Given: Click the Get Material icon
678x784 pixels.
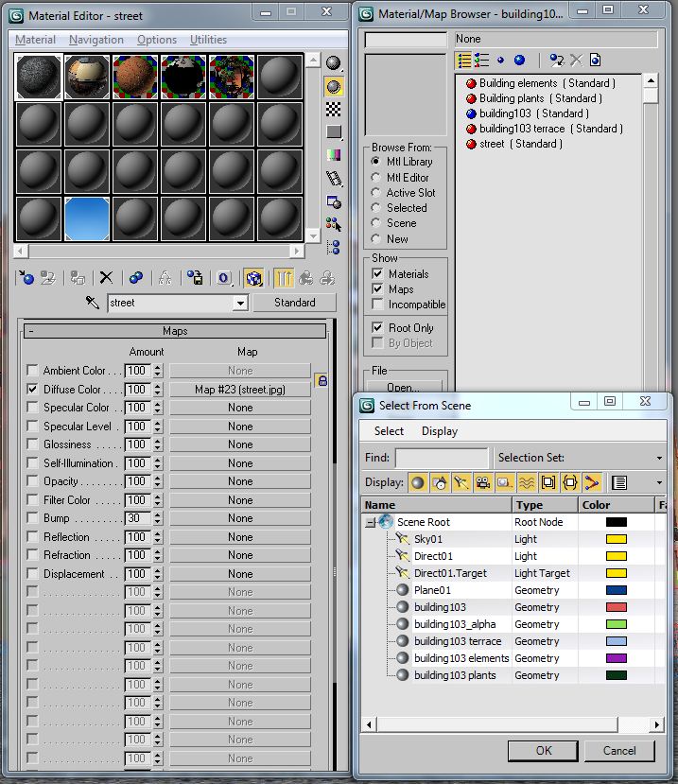Looking at the screenshot, I should tap(26, 277).
